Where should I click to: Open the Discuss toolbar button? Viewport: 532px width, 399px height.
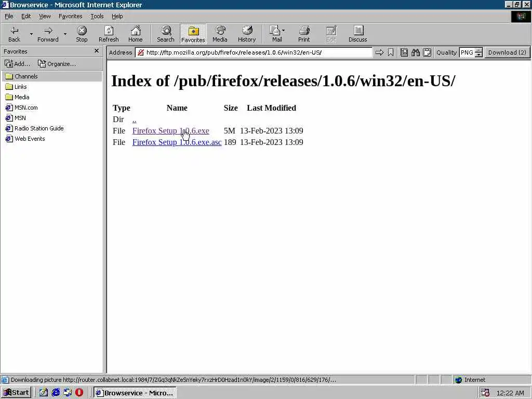[x=357, y=34]
